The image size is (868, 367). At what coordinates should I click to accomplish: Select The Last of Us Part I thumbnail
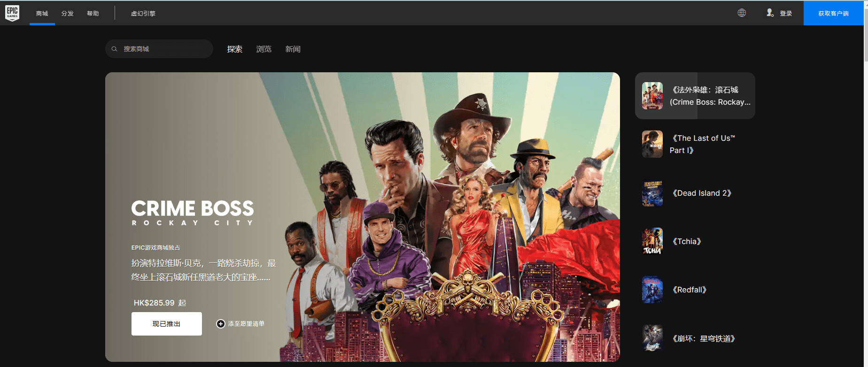pos(652,144)
